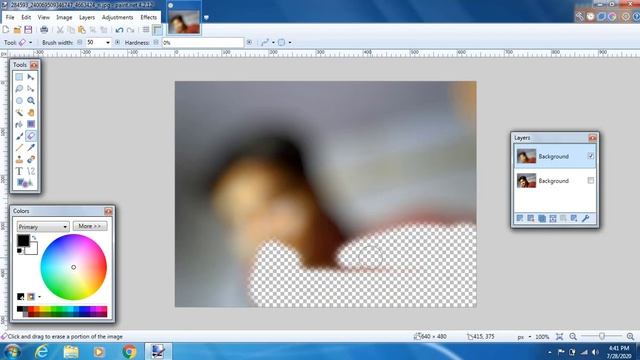Swap primary and secondary colors arrow
Screen dimensions: 640x360
(x=34, y=238)
